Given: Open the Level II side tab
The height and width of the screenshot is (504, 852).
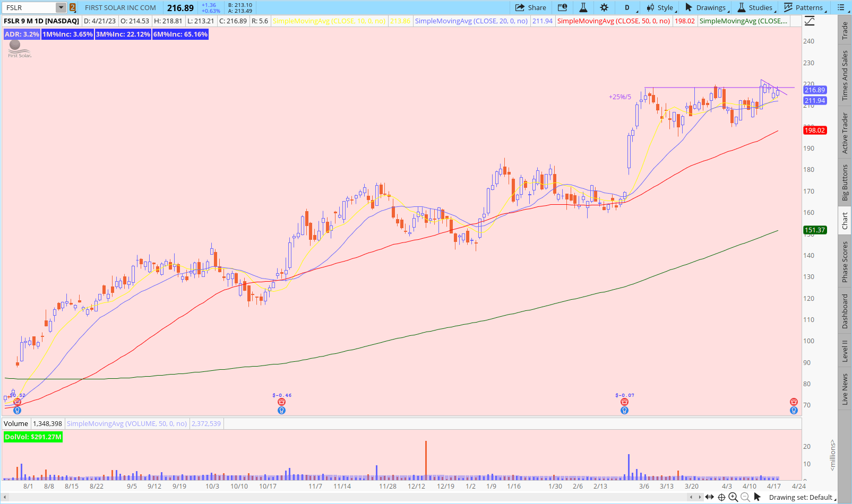Looking at the screenshot, I should [845, 351].
